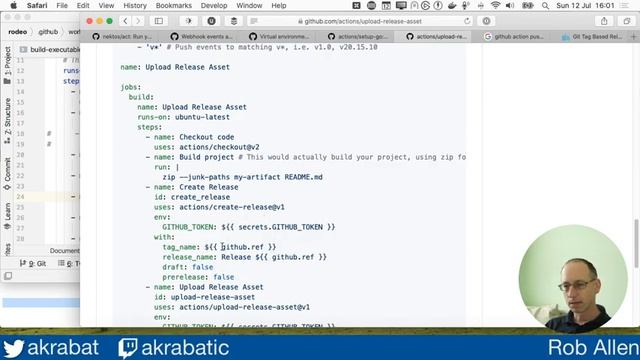Open the Project tool window in the IDE
The width and height of the screenshot is (640, 360).
point(7,64)
